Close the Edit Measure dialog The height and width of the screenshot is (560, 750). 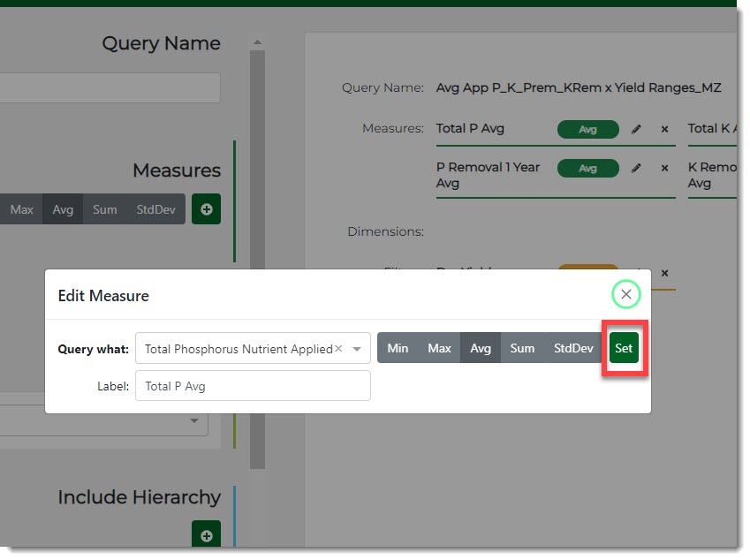(626, 294)
